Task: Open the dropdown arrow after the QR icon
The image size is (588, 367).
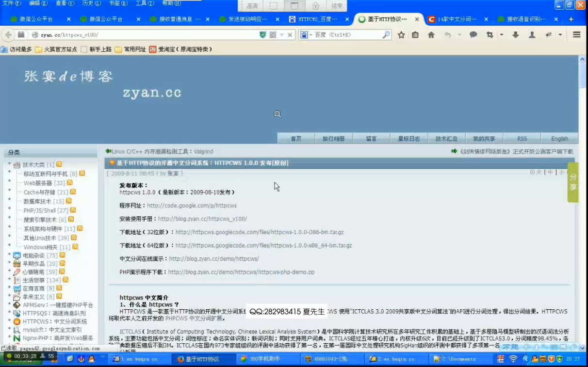Action: pos(281,35)
